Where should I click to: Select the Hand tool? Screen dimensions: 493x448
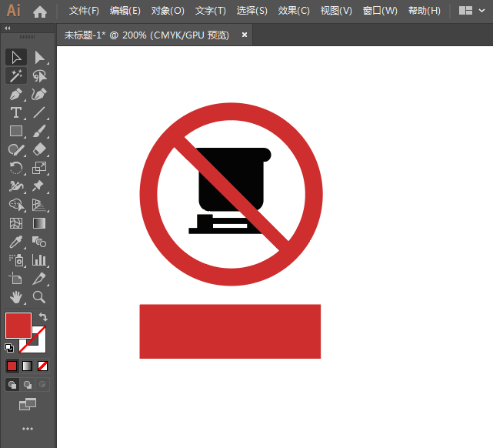[16, 297]
